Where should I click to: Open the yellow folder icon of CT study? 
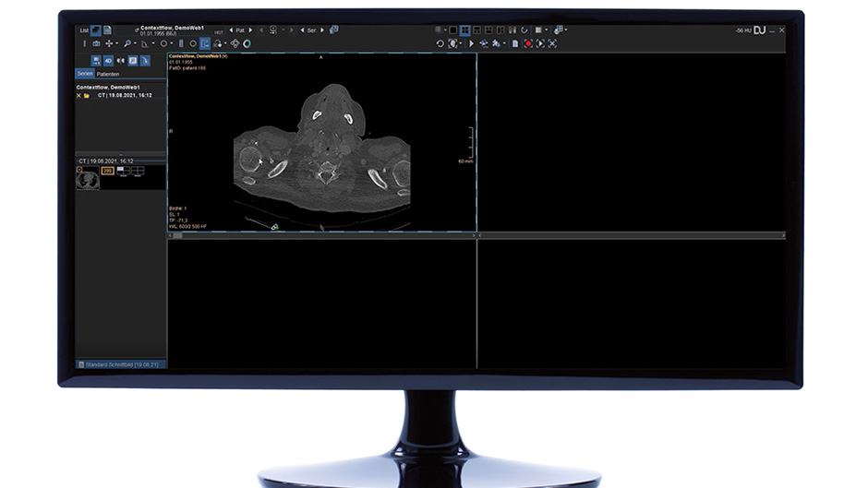click(x=87, y=96)
